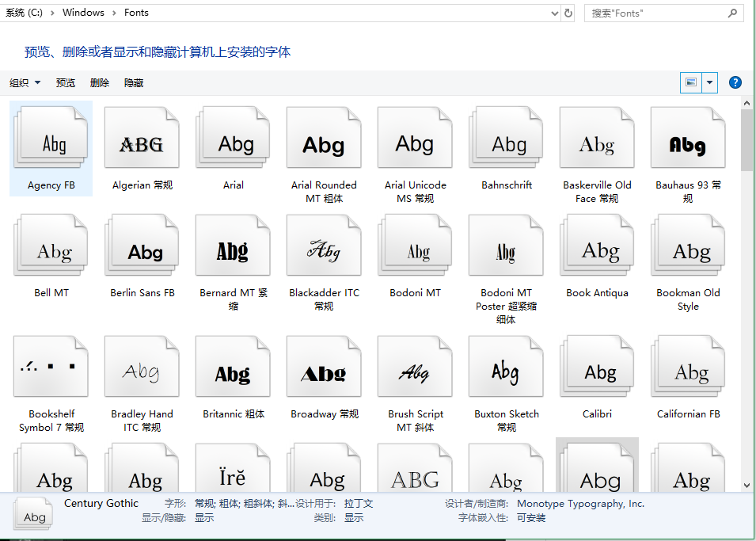Select the Ïrĕ sample font icon

tap(233, 467)
